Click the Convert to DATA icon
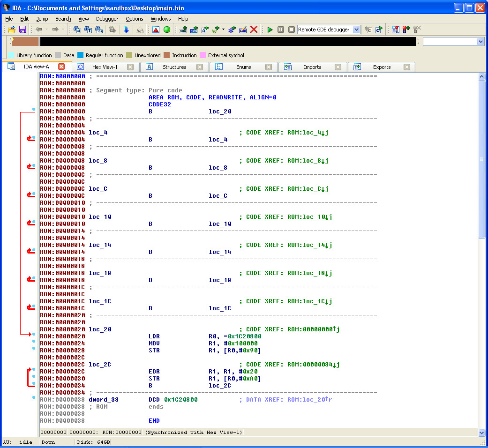Viewport: 488px width, 448px height. tap(194, 30)
